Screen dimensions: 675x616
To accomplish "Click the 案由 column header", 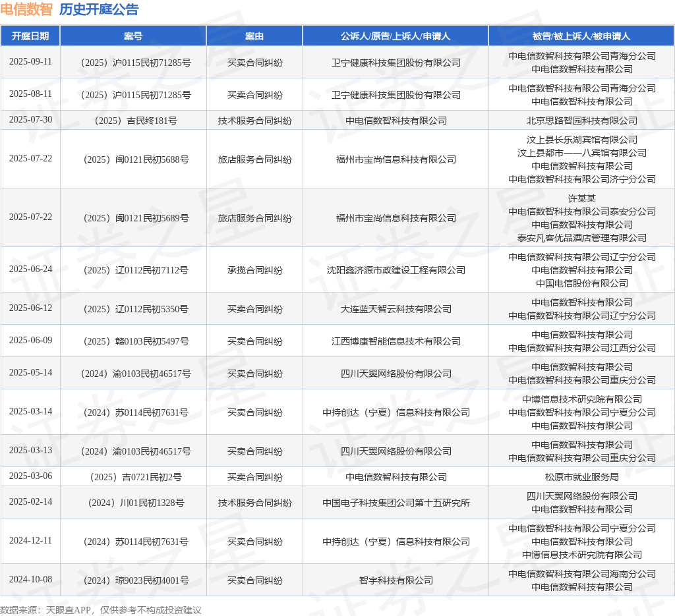I will coord(254,36).
